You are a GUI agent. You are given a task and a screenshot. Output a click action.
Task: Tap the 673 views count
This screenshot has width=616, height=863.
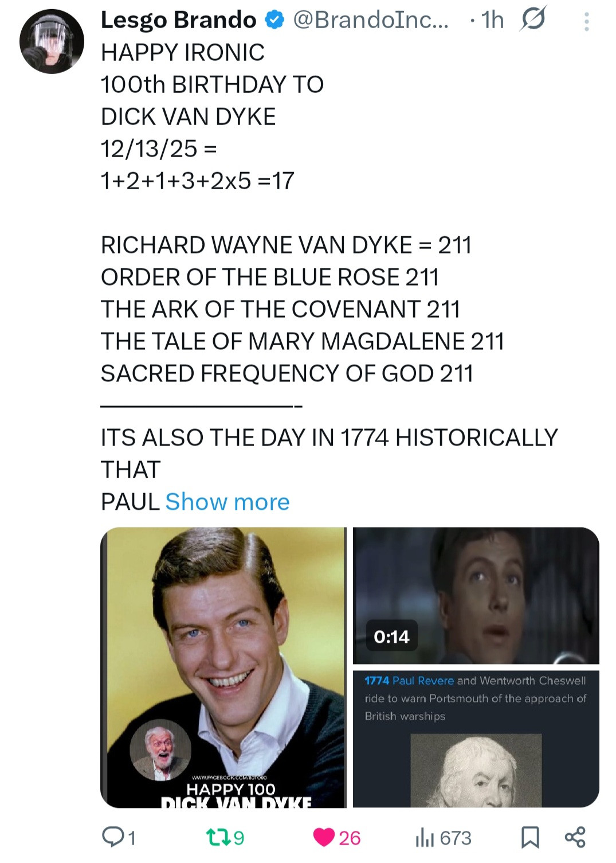pos(456,838)
